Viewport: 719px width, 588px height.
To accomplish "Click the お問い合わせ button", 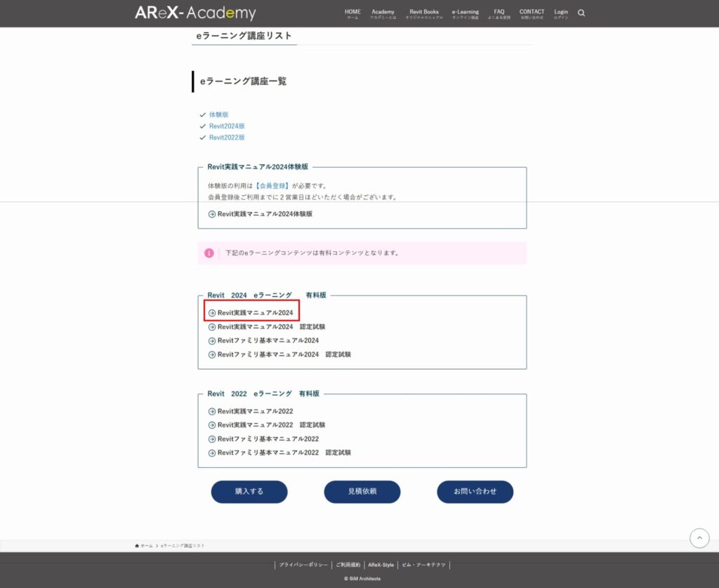I will (475, 492).
